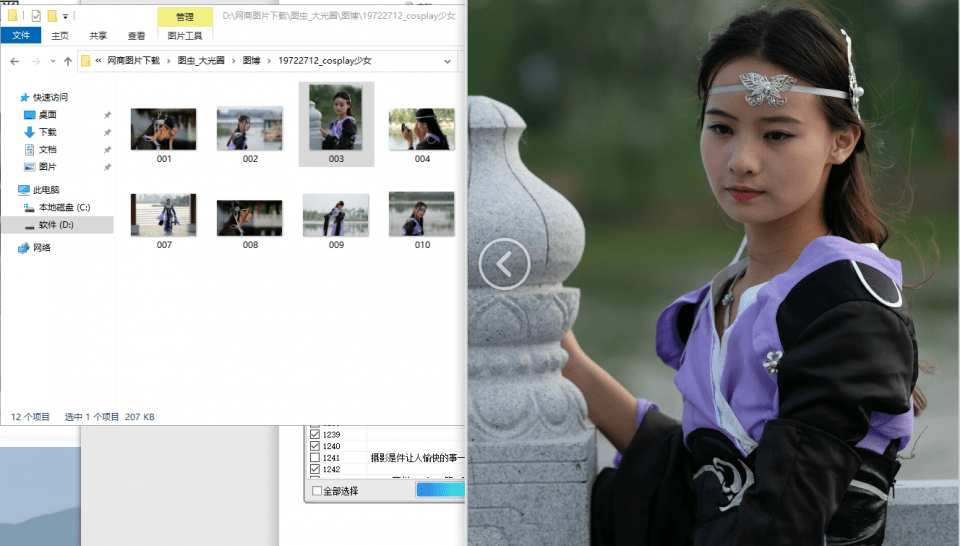Select local disk 本地磁盘 (C:)
Screen dimensions: 960x546
(64, 207)
